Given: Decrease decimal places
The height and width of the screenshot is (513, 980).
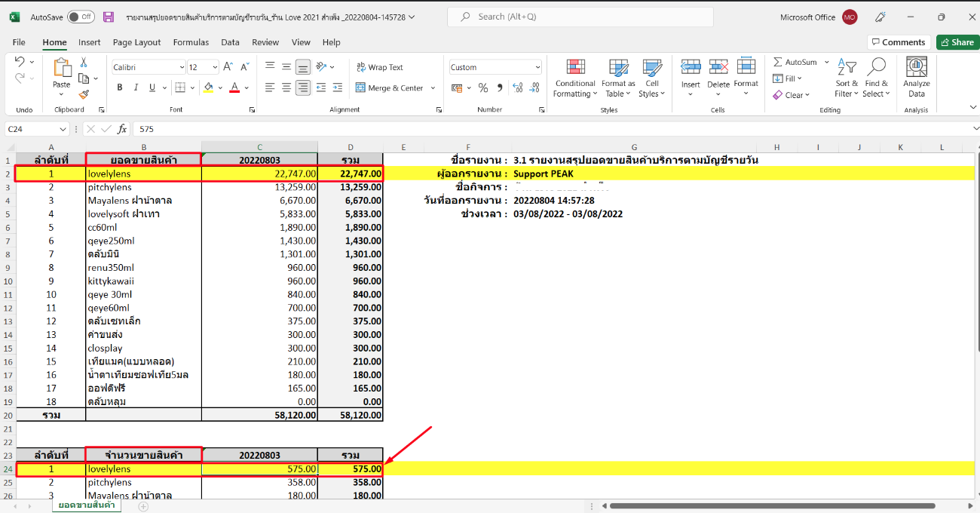Looking at the screenshot, I should [x=535, y=88].
